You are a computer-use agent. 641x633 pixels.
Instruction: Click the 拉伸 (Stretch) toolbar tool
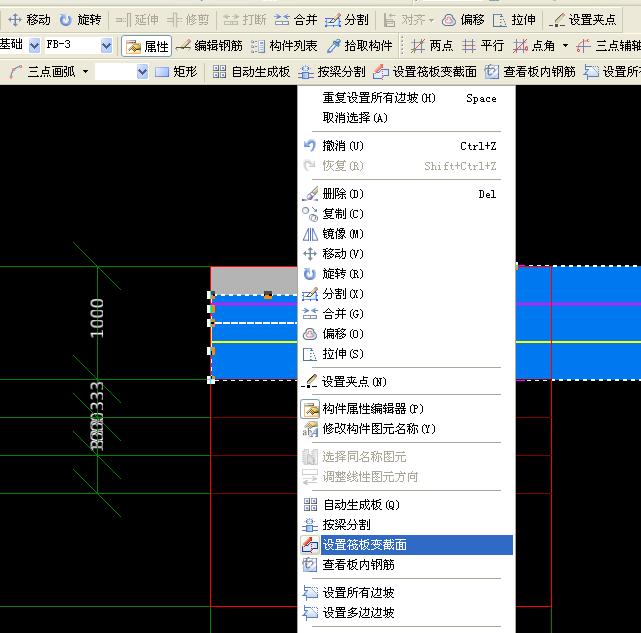(514, 20)
